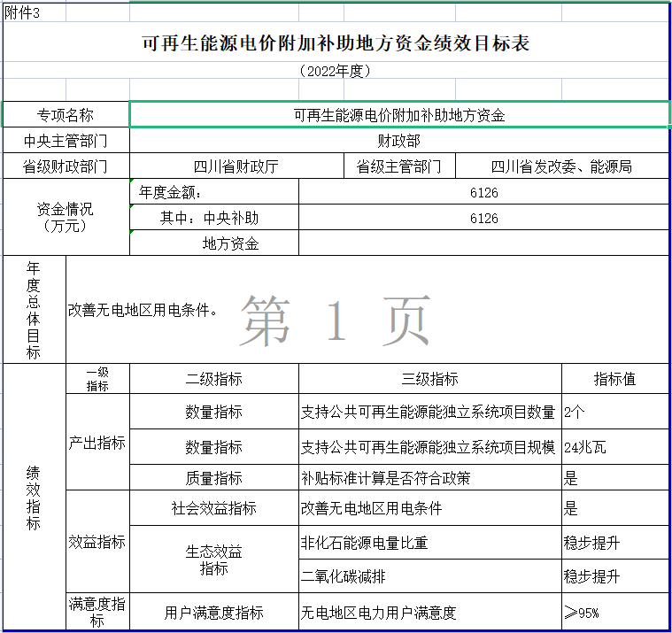Image resolution: width=672 pixels, height=633 pixels.
Task: Select the "二氧化碳减排" cell
Action: [430, 576]
